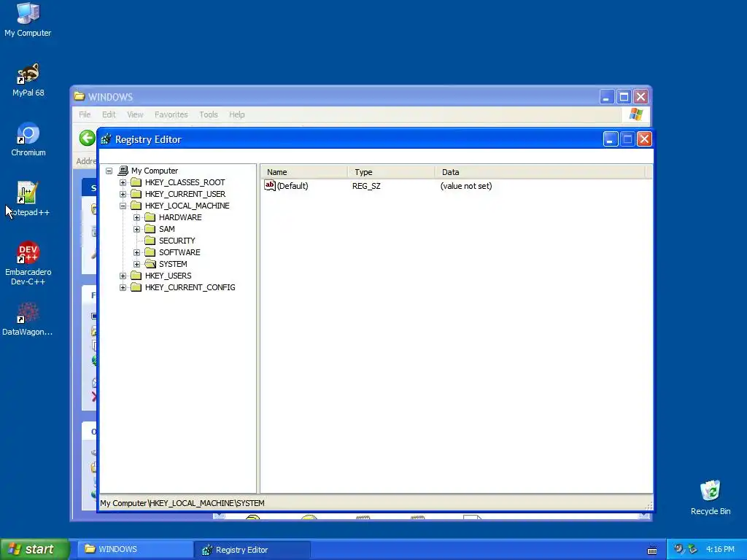
Task: Expand the HKEY_CLASSES_ROOT key
Action: point(123,182)
